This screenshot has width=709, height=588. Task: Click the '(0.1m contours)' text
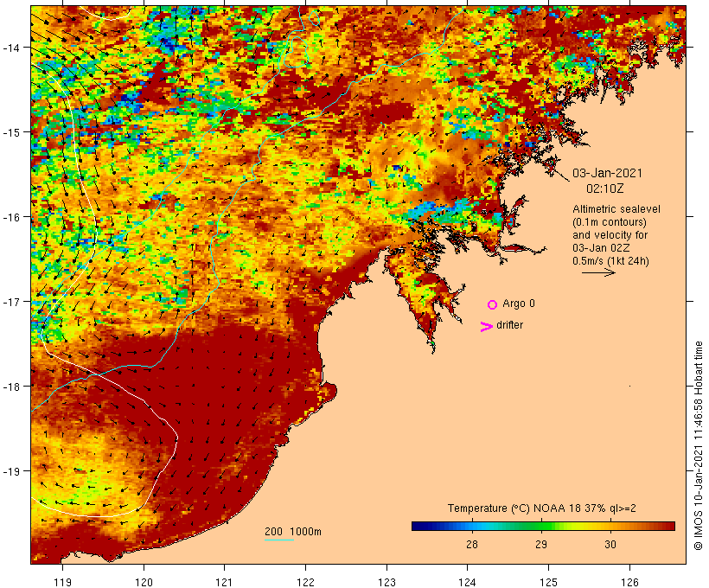(610, 222)
